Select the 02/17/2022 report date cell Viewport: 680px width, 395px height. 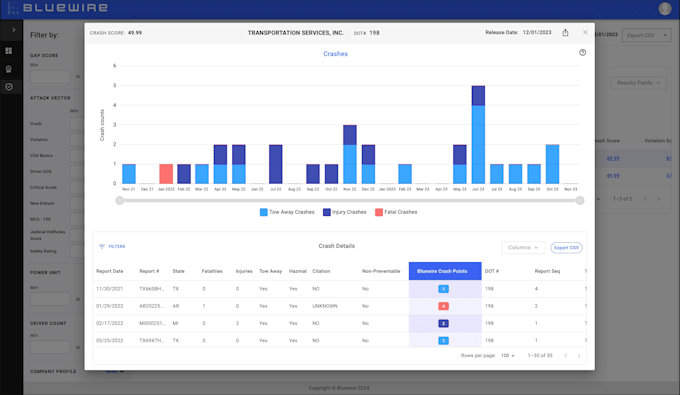tap(110, 323)
